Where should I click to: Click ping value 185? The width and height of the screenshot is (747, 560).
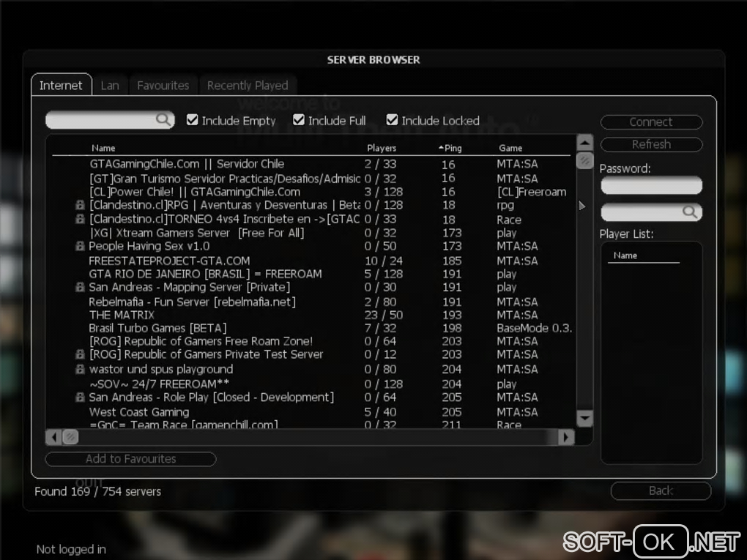click(x=452, y=261)
